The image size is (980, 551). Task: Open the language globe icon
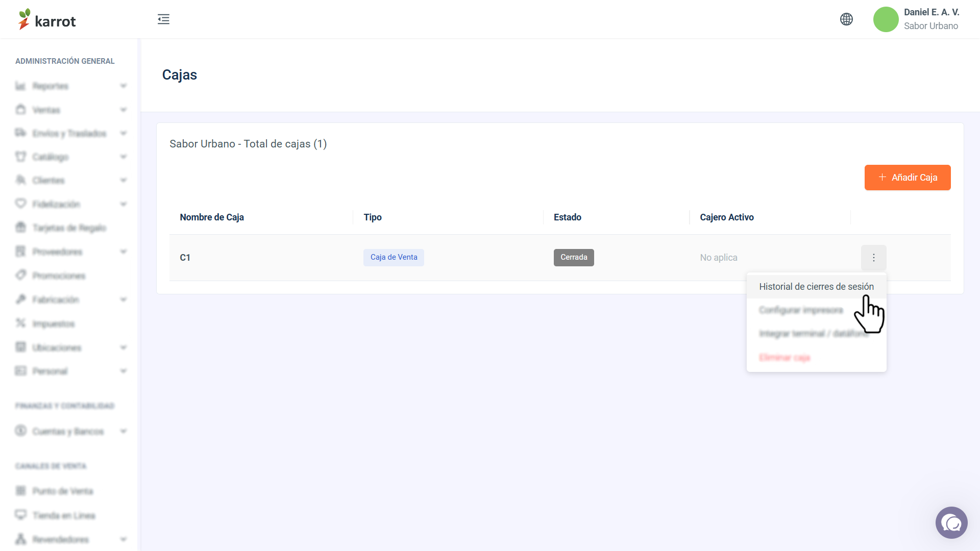846,19
